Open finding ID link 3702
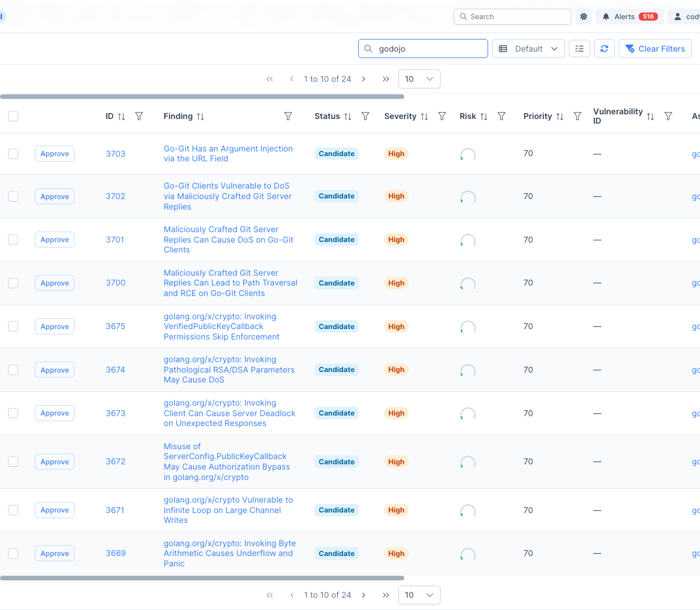Viewport: 700px width, 610px height. click(116, 196)
